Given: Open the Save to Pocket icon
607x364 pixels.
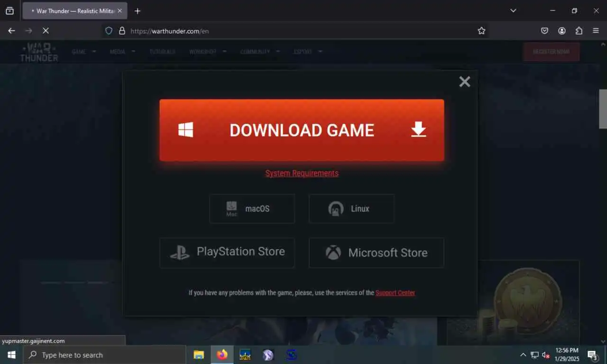Looking at the screenshot, I should [x=545, y=31].
